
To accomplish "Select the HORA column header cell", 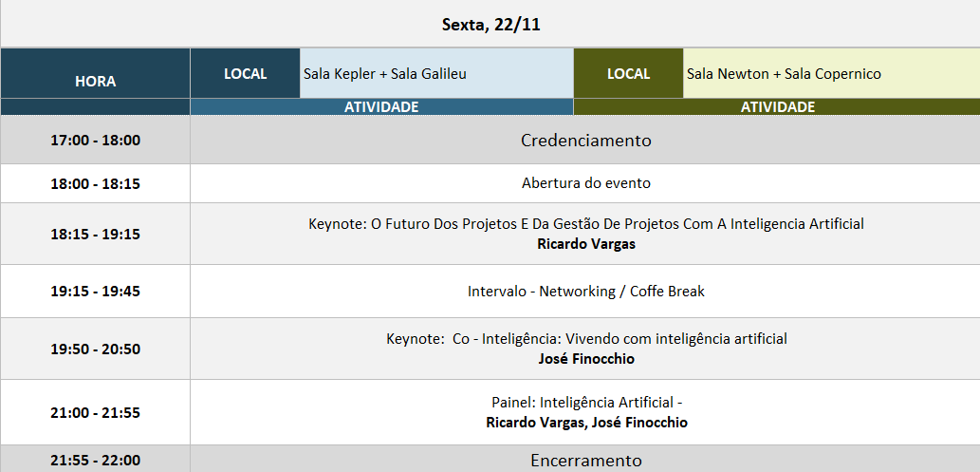I will point(95,82).
